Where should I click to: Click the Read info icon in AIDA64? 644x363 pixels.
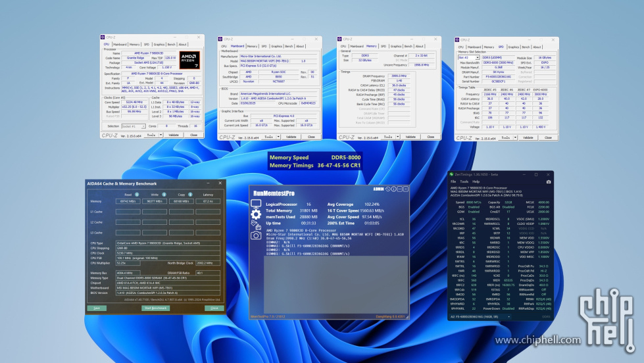tap(137, 194)
